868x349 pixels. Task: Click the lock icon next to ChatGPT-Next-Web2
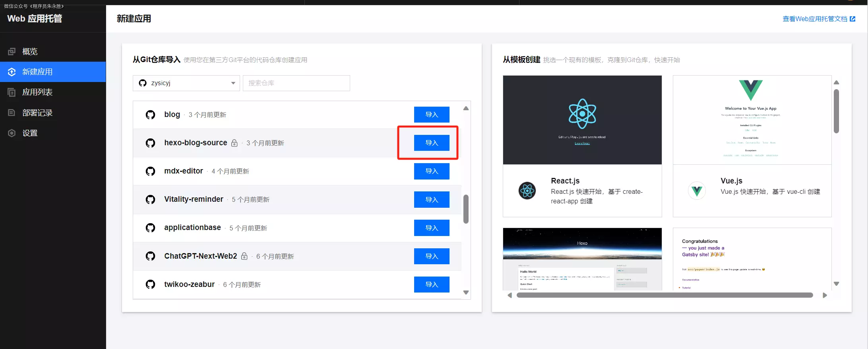244,256
